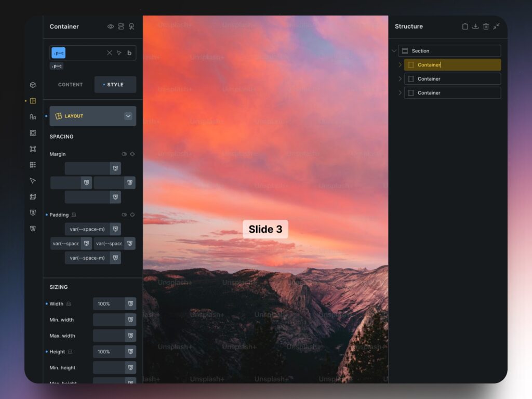Click the Slide 3 label on canvas
This screenshot has width=532, height=399.
[x=265, y=229]
